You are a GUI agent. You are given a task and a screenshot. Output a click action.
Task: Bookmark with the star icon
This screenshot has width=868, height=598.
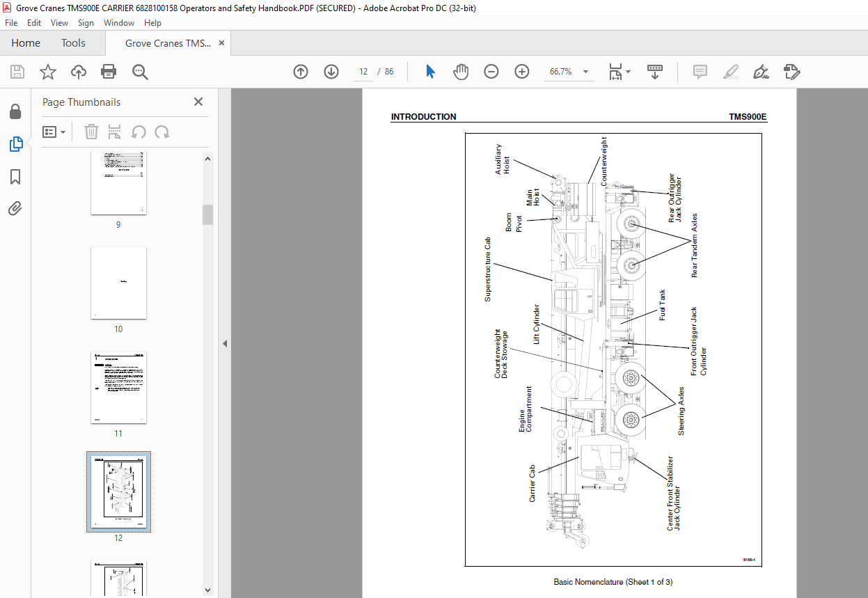coord(48,72)
